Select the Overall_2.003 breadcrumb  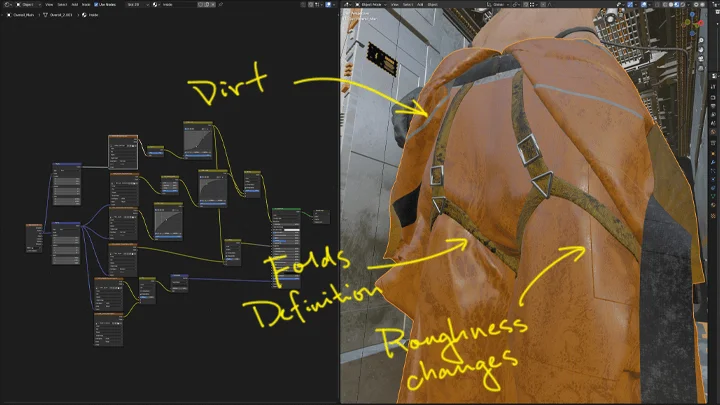pos(58,15)
